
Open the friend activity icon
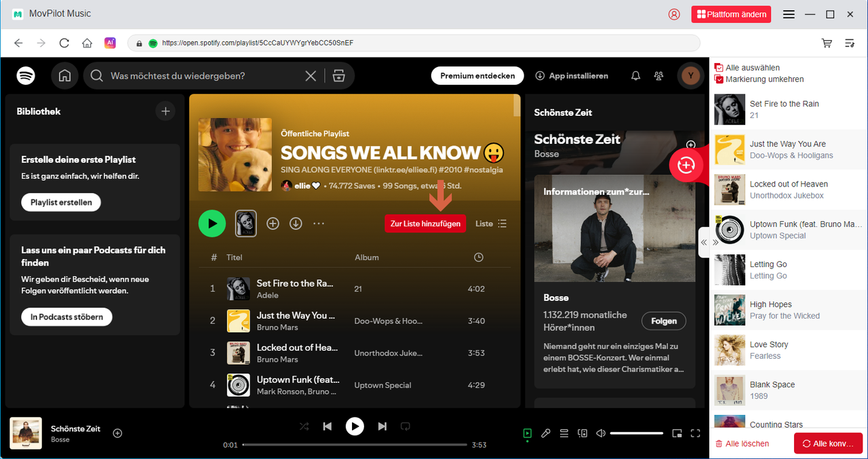[x=658, y=76]
